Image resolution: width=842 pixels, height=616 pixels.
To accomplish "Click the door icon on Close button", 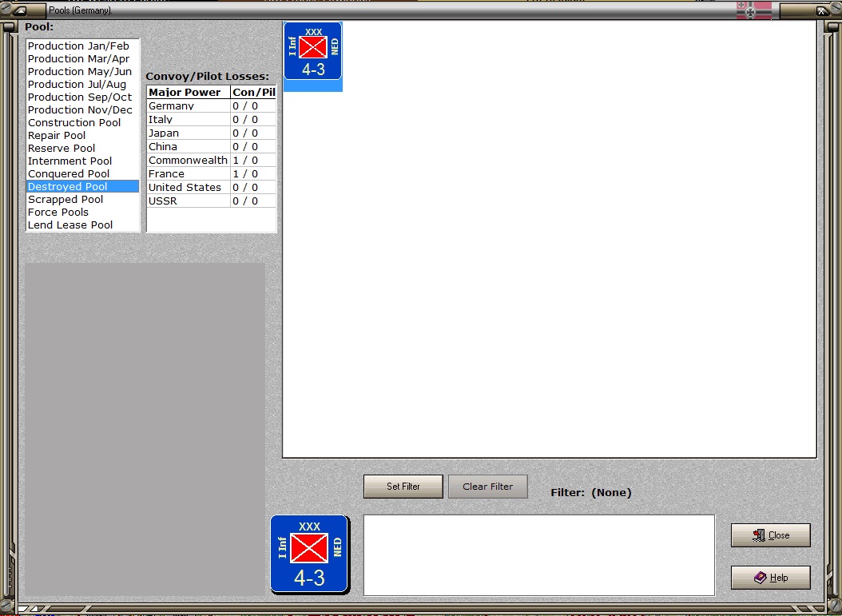I will coord(759,535).
